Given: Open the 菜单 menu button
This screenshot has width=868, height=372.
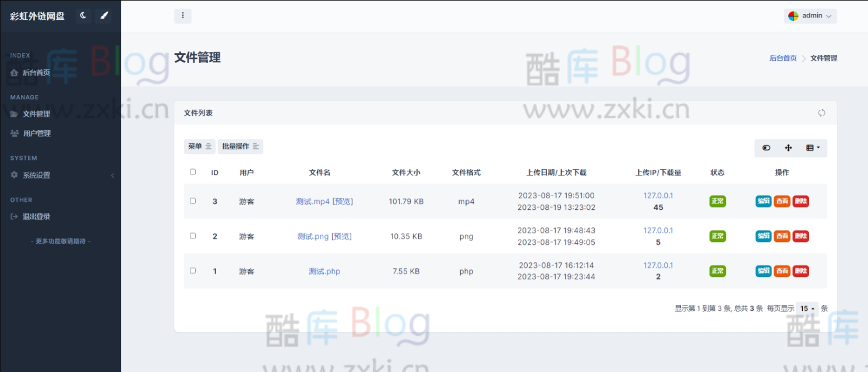Looking at the screenshot, I should point(199,146).
